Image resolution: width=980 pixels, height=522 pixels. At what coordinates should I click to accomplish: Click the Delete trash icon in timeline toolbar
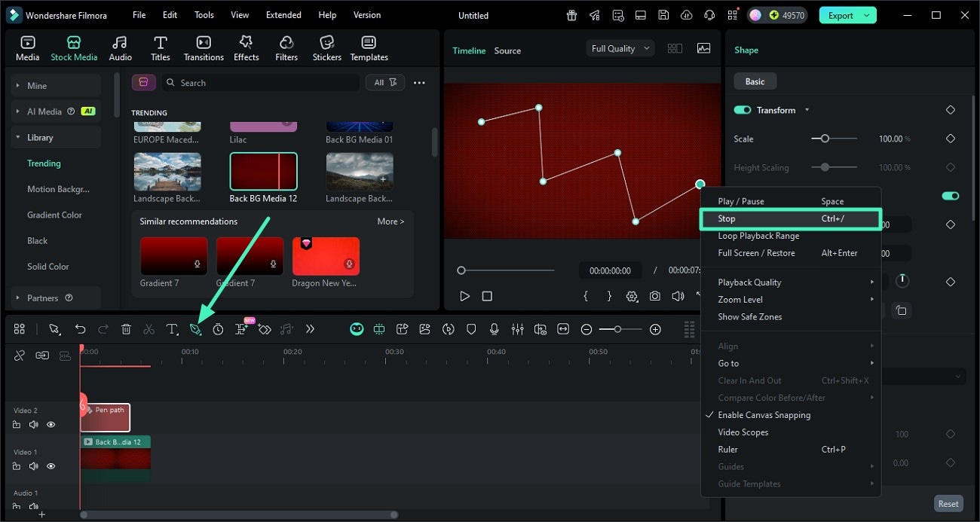point(126,329)
